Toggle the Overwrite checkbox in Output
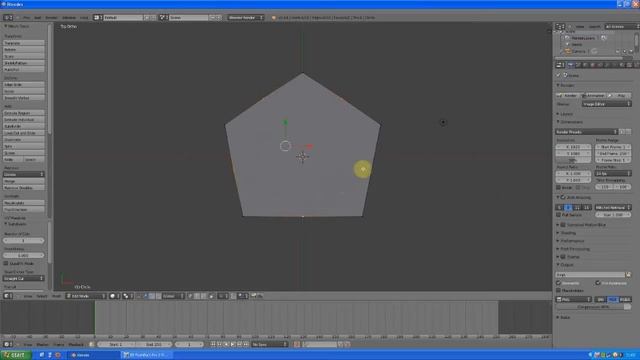This screenshot has width=640, height=360. [558, 283]
